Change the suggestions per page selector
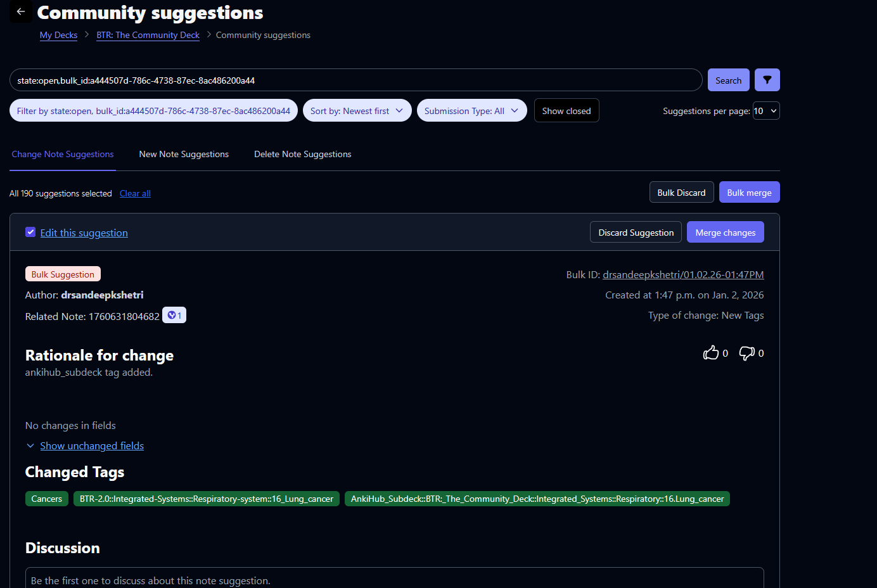Image resolution: width=877 pixels, height=588 pixels. (765, 111)
